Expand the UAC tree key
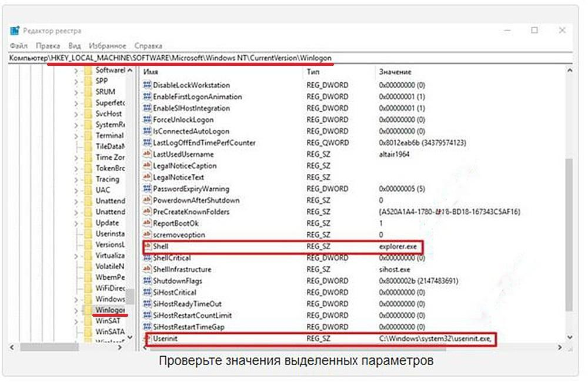 (x=76, y=190)
